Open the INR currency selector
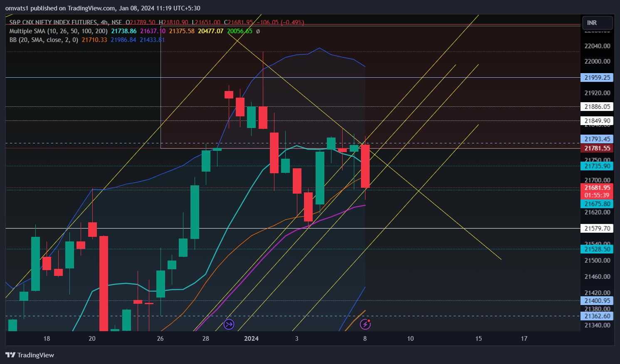The image size is (620, 364). (598, 23)
